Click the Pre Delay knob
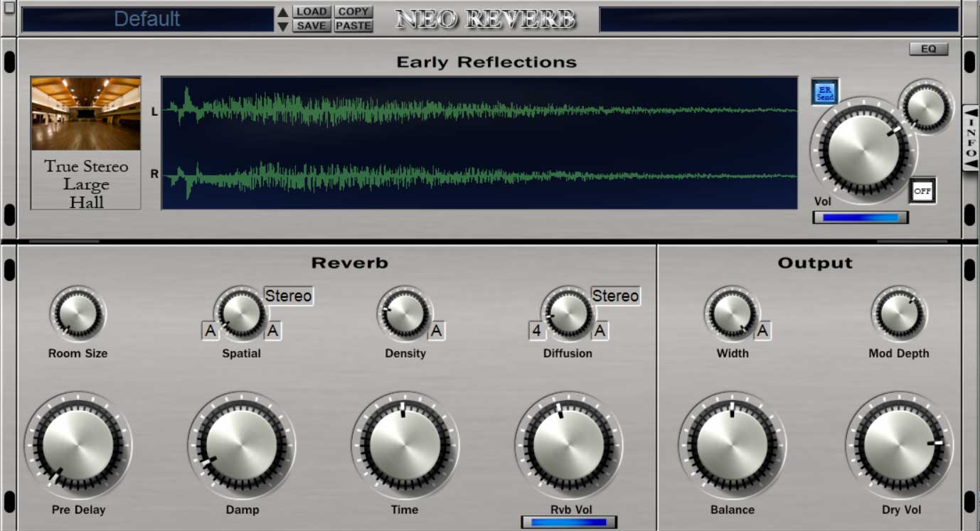 point(78,445)
